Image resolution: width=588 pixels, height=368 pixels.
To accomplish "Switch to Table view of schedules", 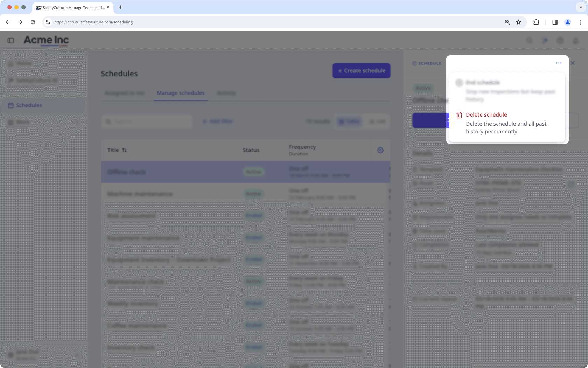I will (x=349, y=121).
